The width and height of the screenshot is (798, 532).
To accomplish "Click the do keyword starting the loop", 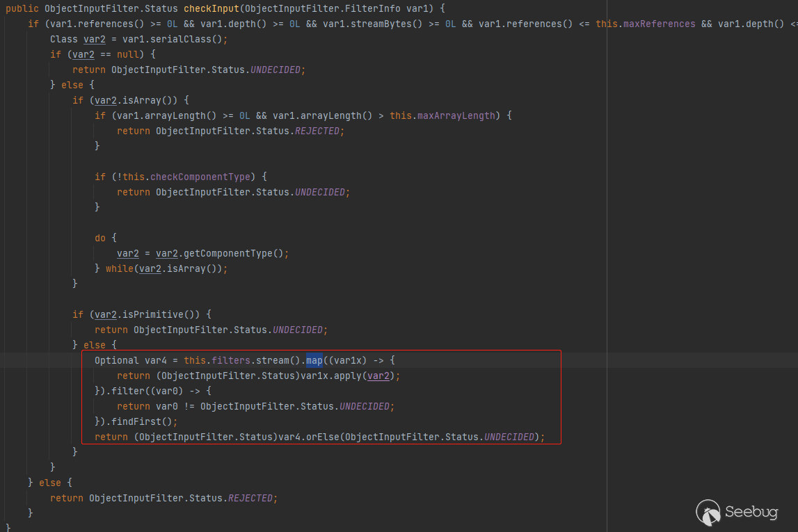I will [99, 238].
